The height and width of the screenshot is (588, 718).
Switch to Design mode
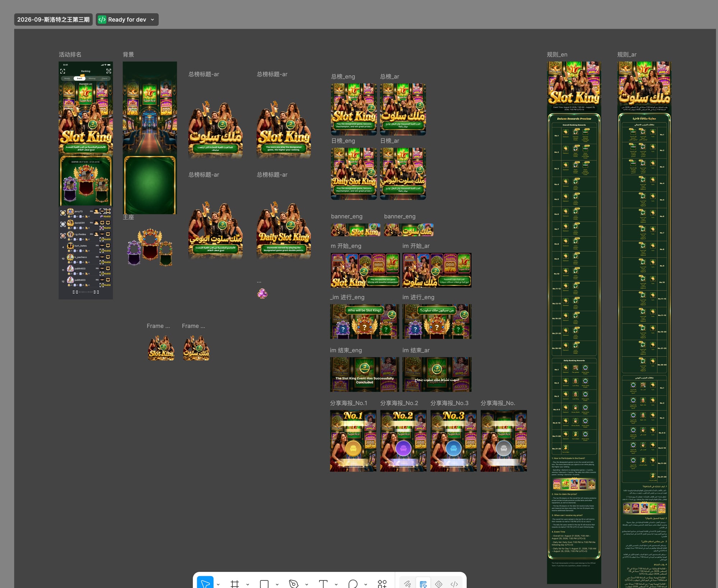423,584
